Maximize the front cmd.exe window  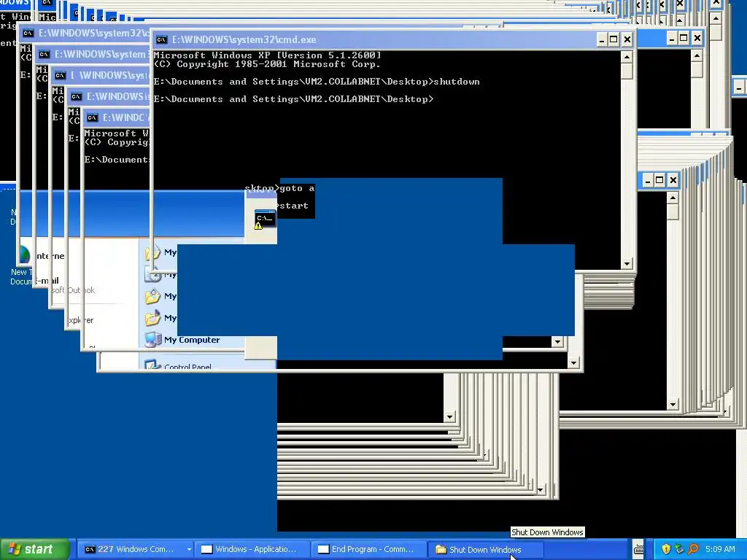point(614,39)
